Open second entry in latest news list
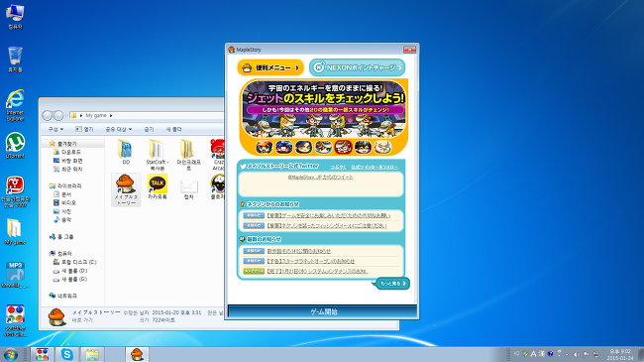The image size is (644, 362). point(310,261)
